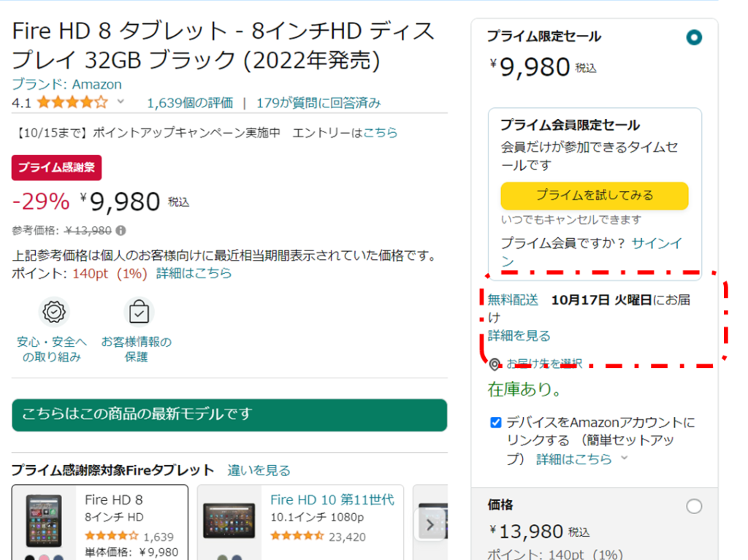Open the ブランド: Amazon link
The height and width of the screenshot is (560, 748).
(66, 85)
